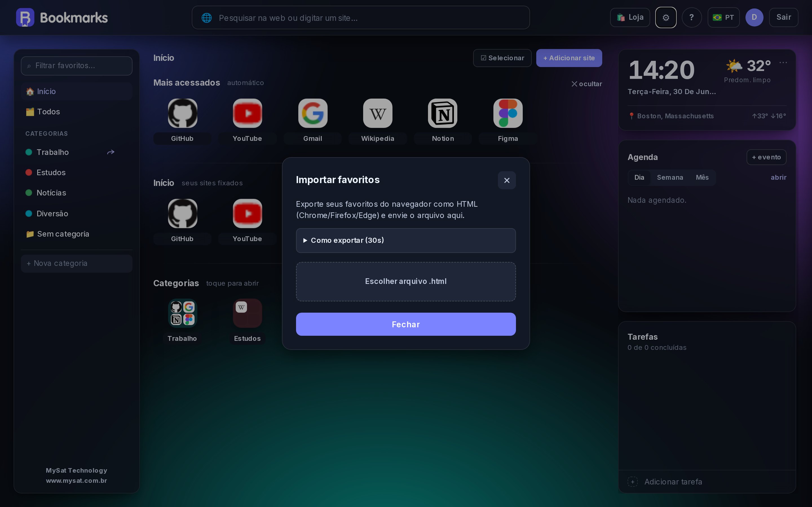Click the Gmail icon in Mais acessados
Image resolution: width=812 pixels, height=507 pixels.
click(x=313, y=113)
